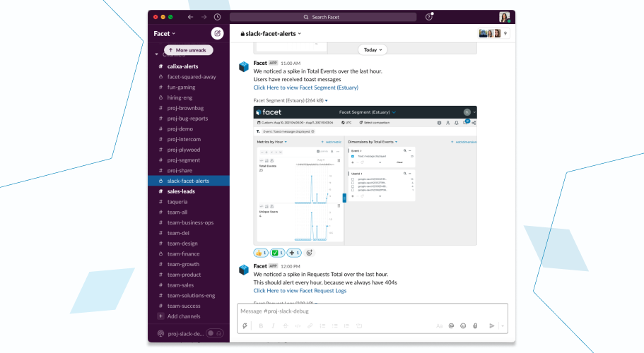Open Facet app avatar on 12:00 PM message
The height and width of the screenshot is (353, 644).
[x=244, y=270]
